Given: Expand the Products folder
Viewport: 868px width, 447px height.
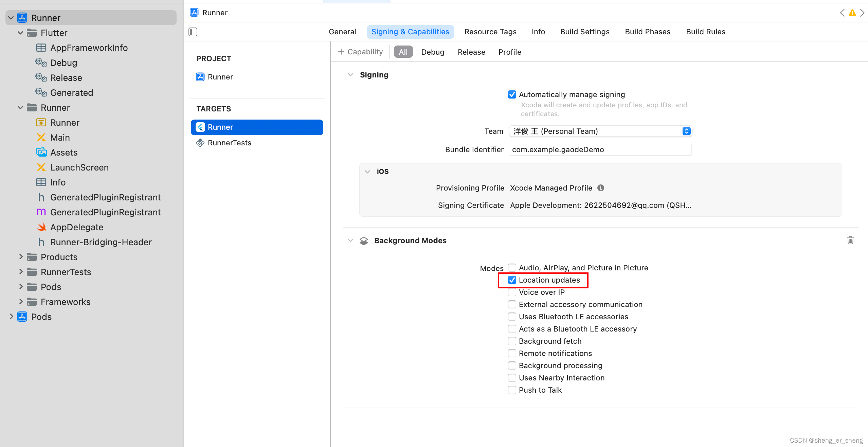Looking at the screenshot, I should [x=21, y=257].
